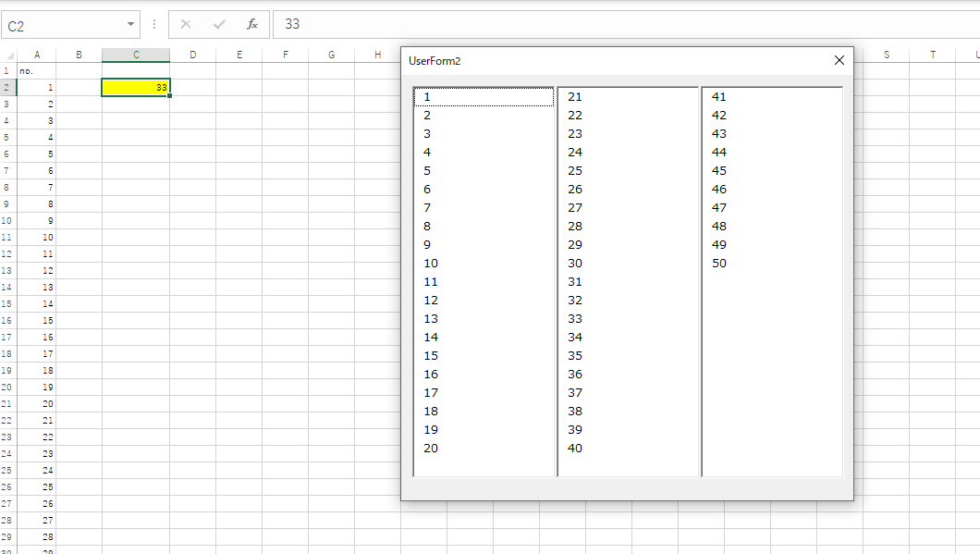Image resolution: width=980 pixels, height=554 pixels.
Task: Click the Name Box showing C2
Action: pyautogui.click(x=70, y=25)
